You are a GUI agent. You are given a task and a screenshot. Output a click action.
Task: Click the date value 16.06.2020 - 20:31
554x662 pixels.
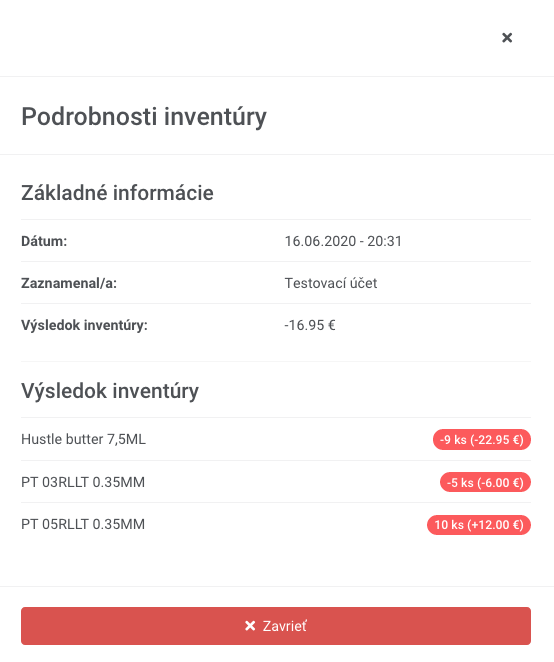(343, 241)
